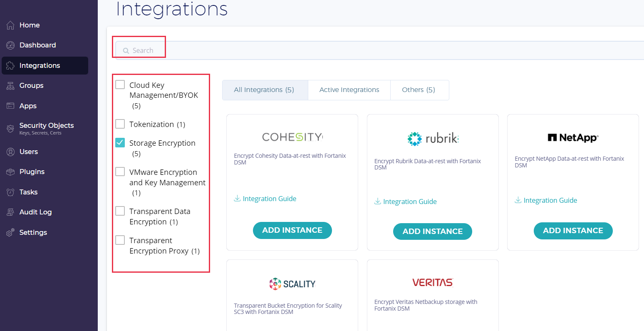Open the NetApp Integration Guide link
The height and width of the screenshot is (331, 644).
550,201
